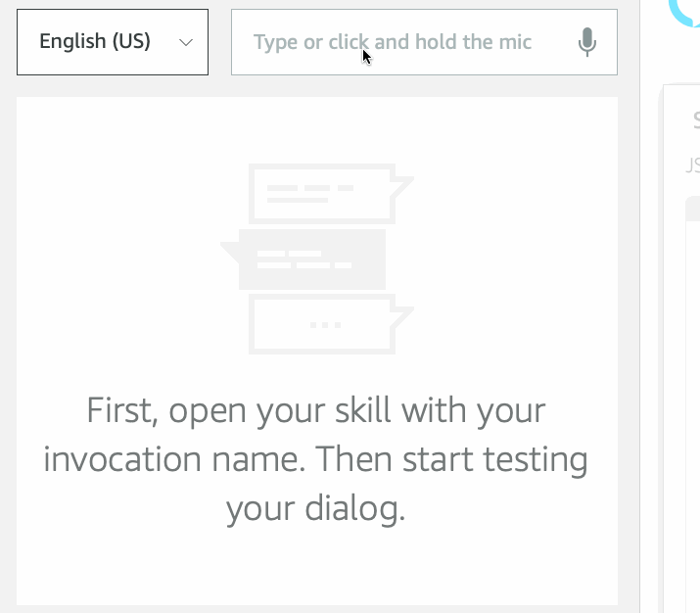Click the microphone icon to speak
The image size is (700, 613).
click(x=586, y=42)
